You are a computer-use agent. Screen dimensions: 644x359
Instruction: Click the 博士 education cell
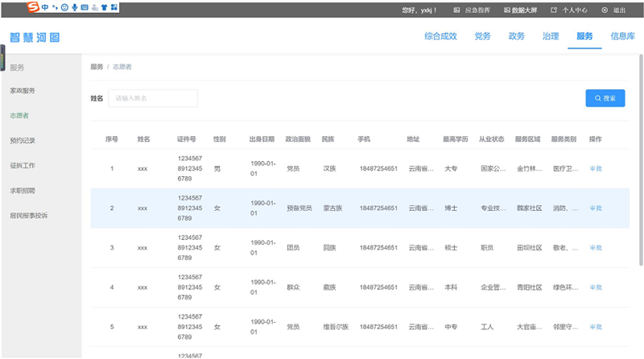(x=451, y=208)
